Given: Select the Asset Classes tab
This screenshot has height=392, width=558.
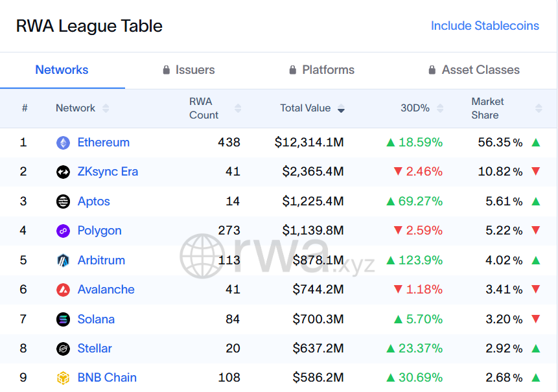Looking at the screenshot, I should [x=474, y=70].
